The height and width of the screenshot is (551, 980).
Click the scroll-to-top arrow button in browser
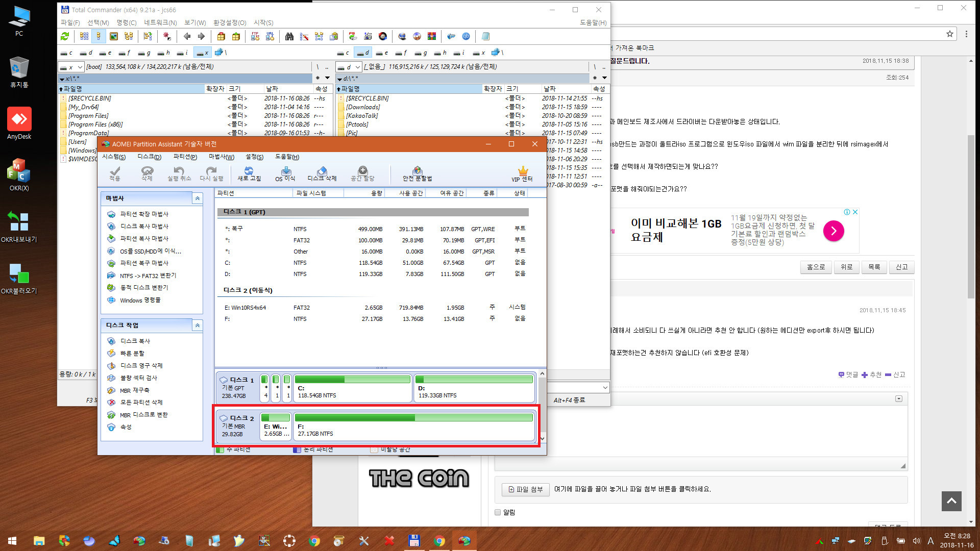(x=951, y=501)
